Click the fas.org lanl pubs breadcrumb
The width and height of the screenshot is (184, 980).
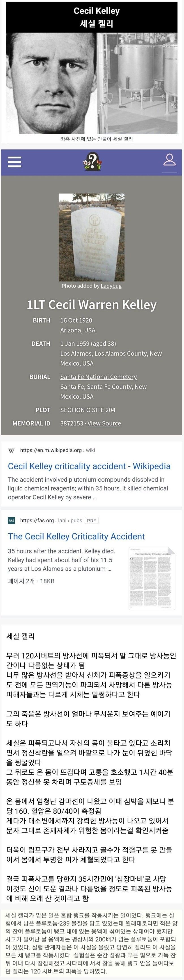pyautogui.click(x=51, y=520)
